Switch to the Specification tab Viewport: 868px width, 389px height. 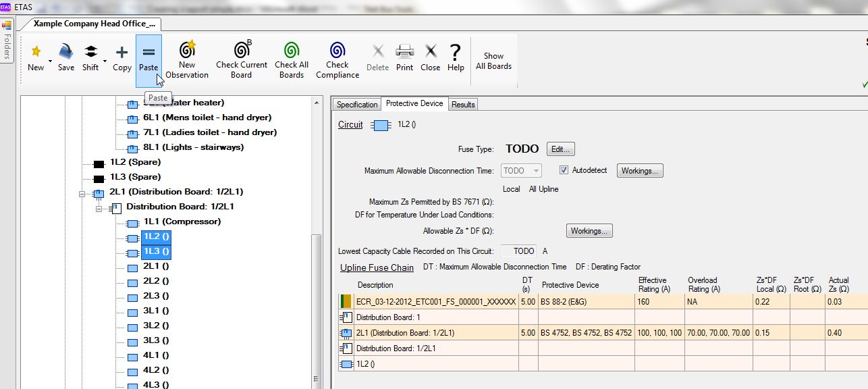click(357, 104)
